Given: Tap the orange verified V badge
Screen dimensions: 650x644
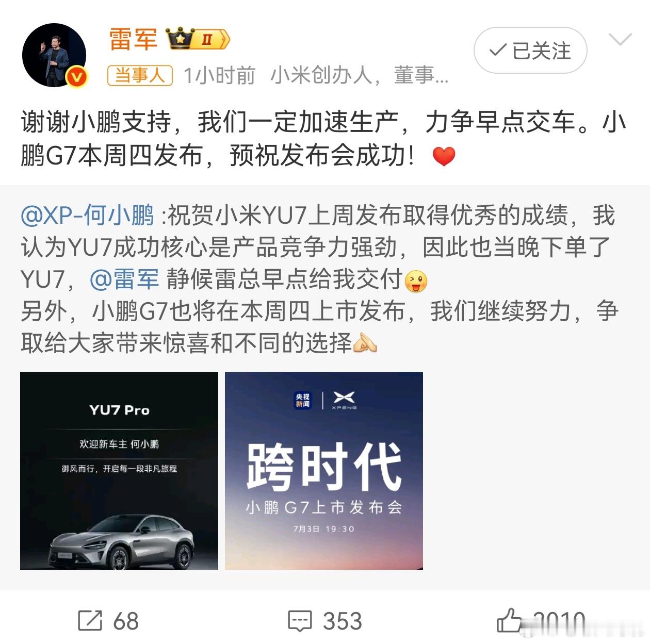Looking at the screenshot, I should [x=77, y=77].
